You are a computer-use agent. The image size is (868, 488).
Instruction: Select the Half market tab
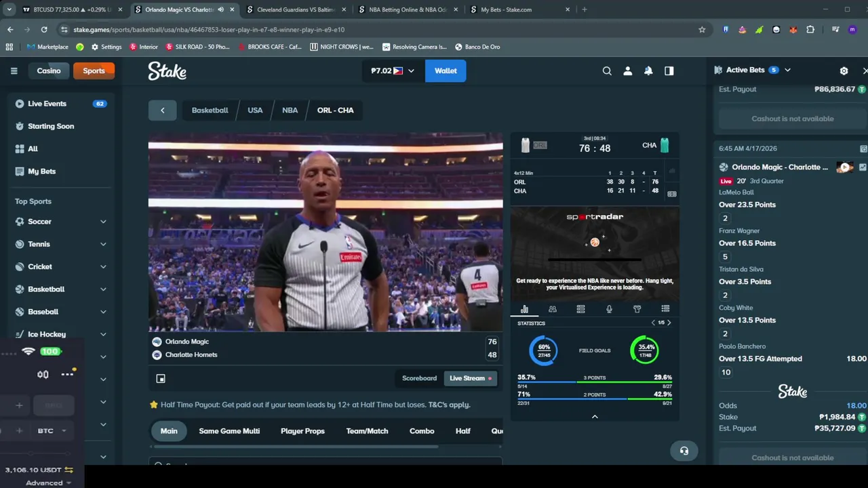coord(463,431)
